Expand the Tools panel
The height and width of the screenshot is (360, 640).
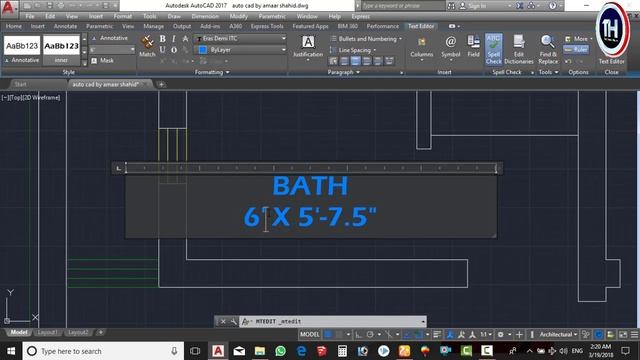(548, 72)
